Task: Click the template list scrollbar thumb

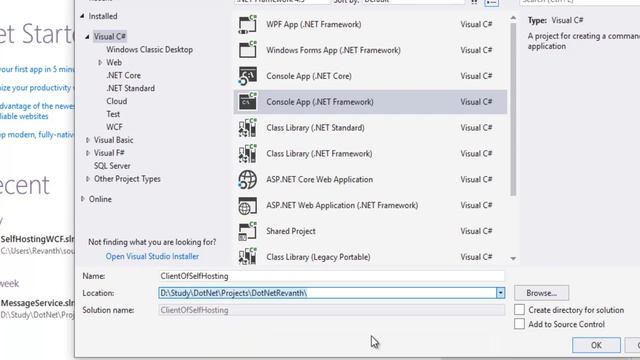Action: click(513, 109)
